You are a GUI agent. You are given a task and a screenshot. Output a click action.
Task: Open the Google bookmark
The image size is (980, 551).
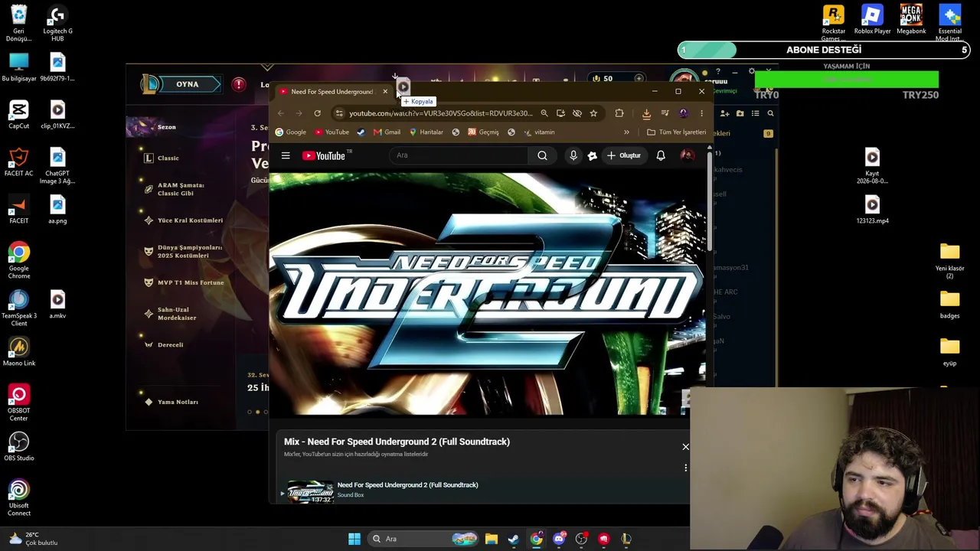tap(290, 132)
